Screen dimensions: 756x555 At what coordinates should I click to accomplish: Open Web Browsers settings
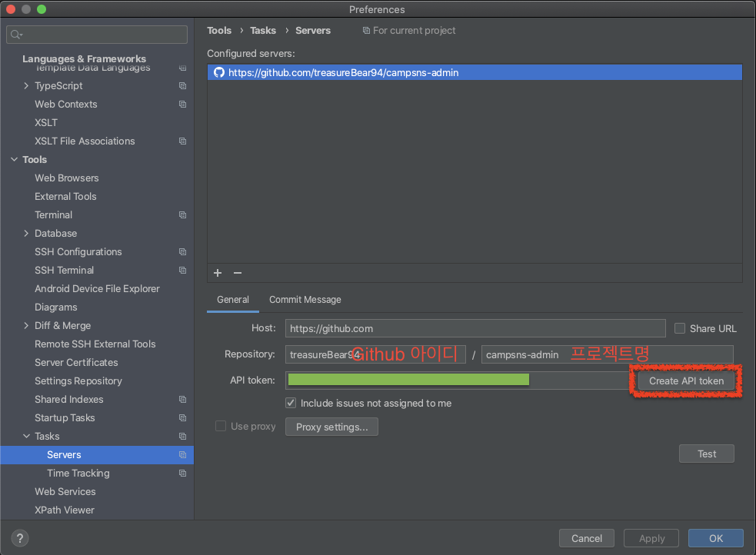(67, 178)
